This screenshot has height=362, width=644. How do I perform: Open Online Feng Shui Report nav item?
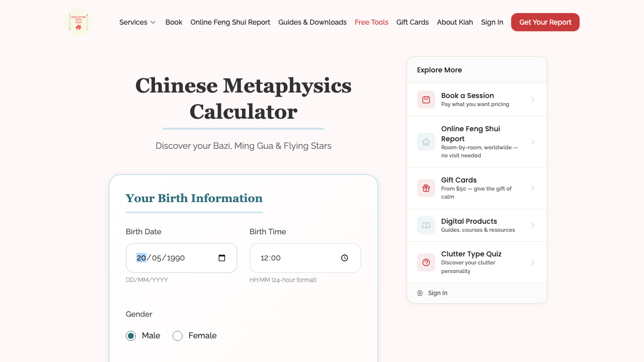coord(230,22)
